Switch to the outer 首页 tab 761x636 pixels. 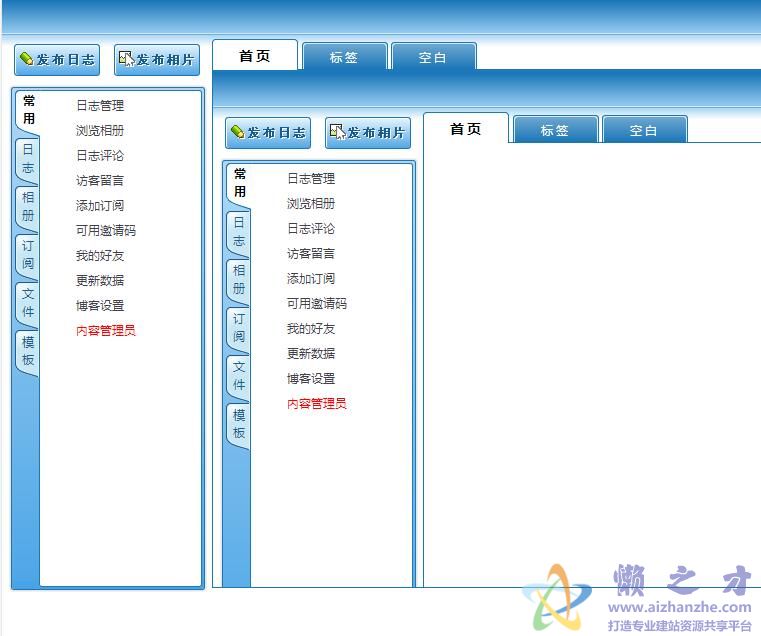255,55
